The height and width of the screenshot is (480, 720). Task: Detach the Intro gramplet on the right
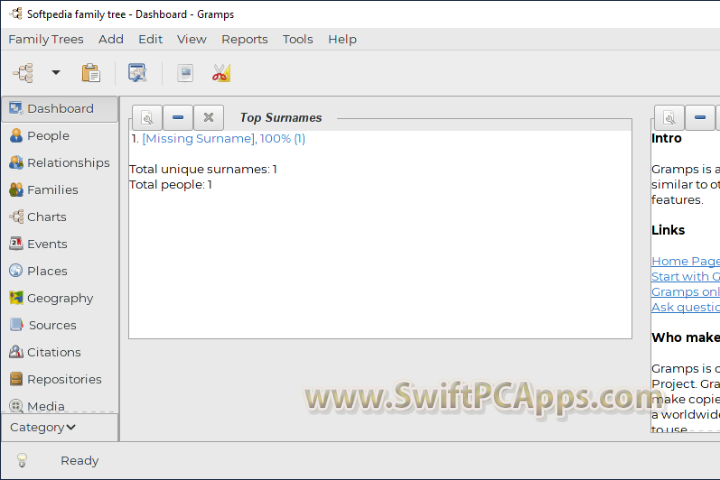[669, 118]
